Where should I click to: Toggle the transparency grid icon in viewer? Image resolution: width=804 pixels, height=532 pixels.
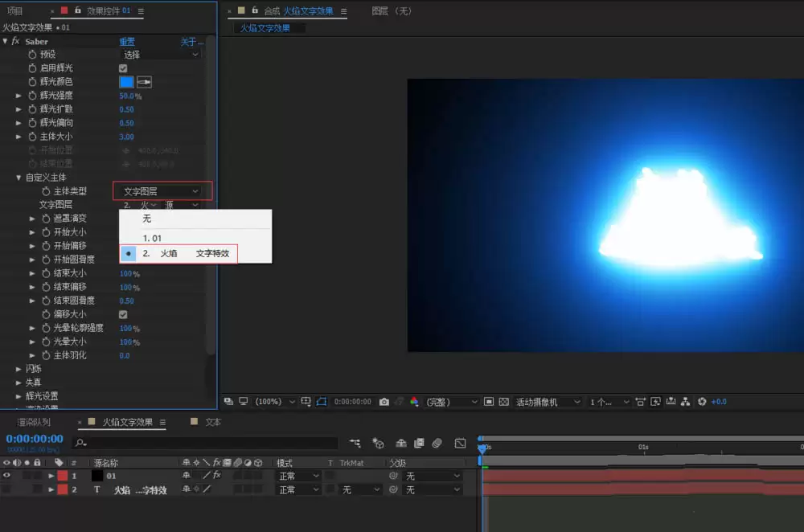pyautogui.click(x=504, y=402)
